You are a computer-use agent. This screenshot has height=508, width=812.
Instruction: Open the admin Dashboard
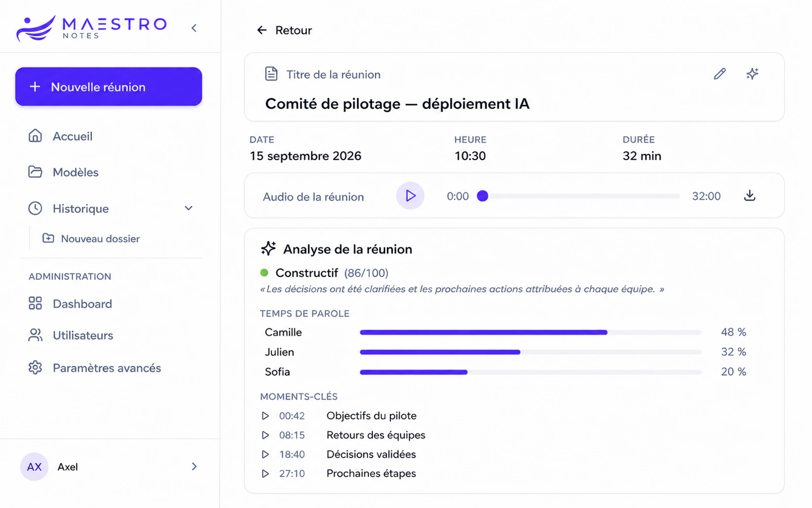pos(70,304)
